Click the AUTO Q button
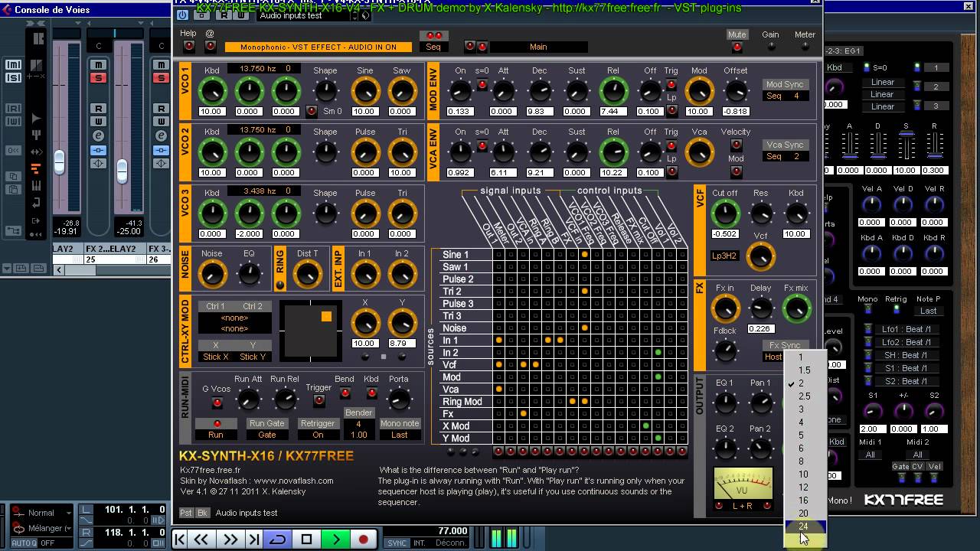This screenshot has width=980, height=551. 23,543
